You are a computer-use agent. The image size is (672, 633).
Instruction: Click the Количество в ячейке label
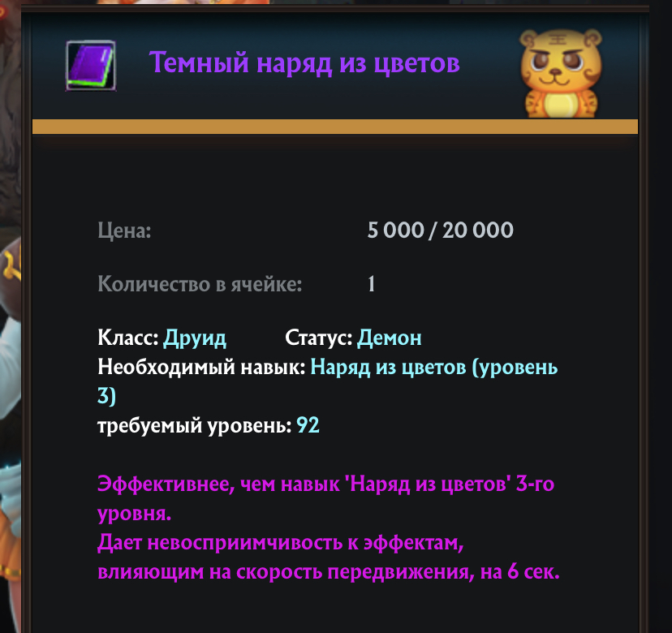200,284
